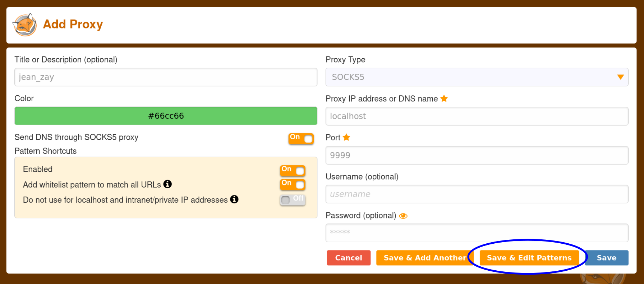Image resolution: width=644 pixels, height=284 pixels.
Task: Open the Proxy Type SOCKS5 dropdown
Action: (x=477, y=77)
